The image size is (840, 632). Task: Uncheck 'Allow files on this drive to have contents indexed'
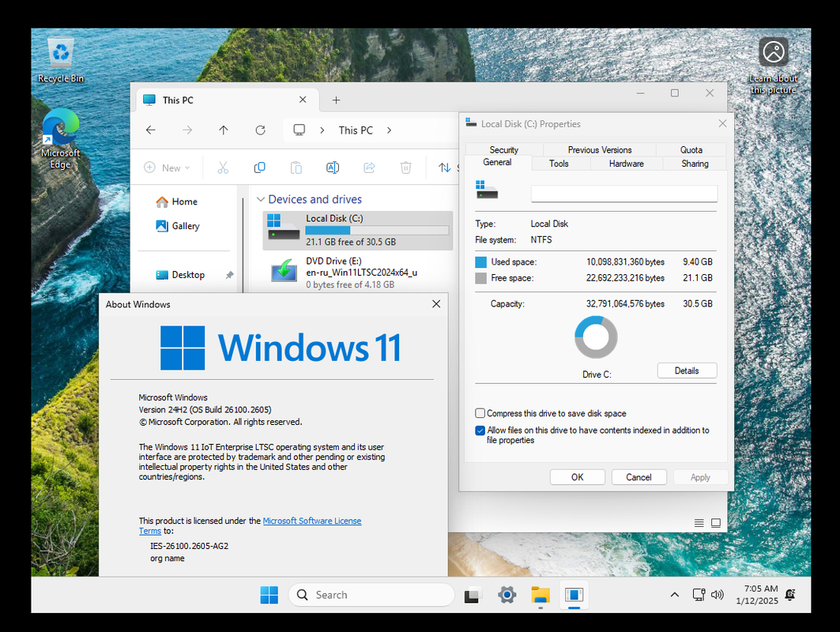click(480, 430)
